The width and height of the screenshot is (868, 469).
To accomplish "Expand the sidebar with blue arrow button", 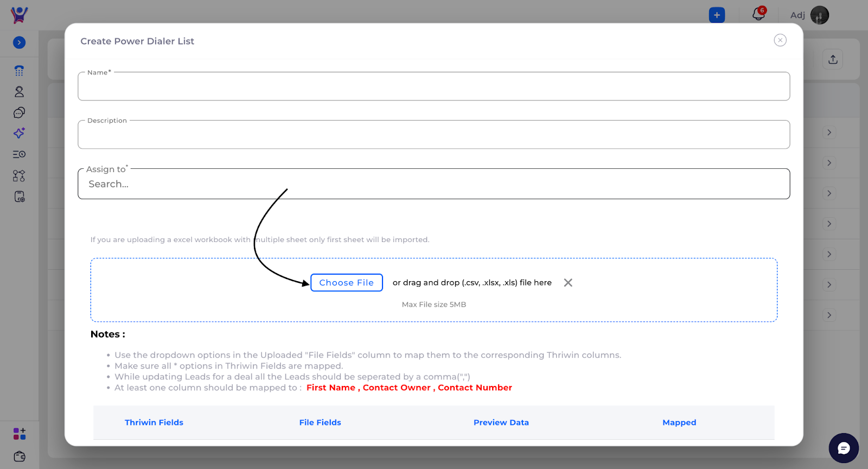I will pyautogui.click(x=19, y=42).
